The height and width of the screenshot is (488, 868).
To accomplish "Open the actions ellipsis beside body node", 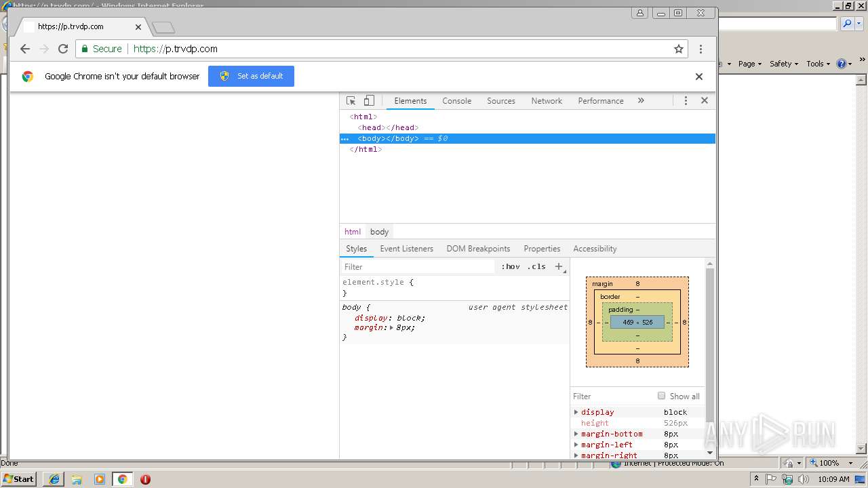I will 344,138.
